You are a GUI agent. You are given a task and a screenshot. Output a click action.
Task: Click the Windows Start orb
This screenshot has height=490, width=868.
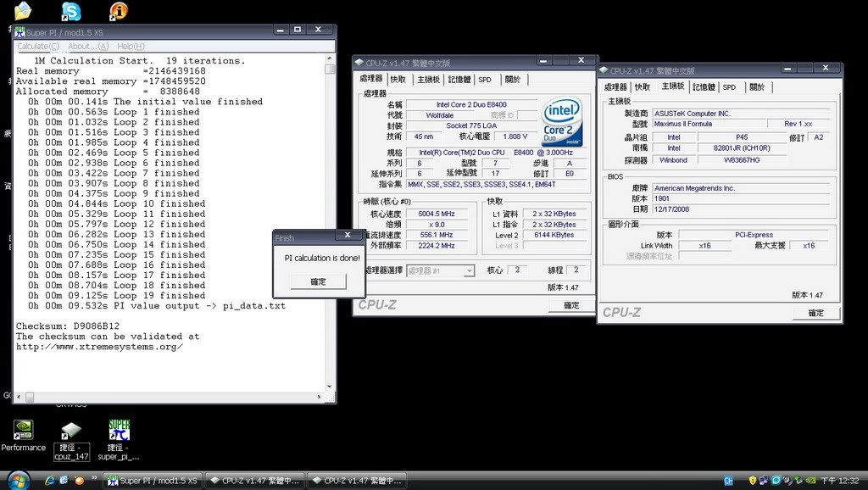[x=19, y=480]
